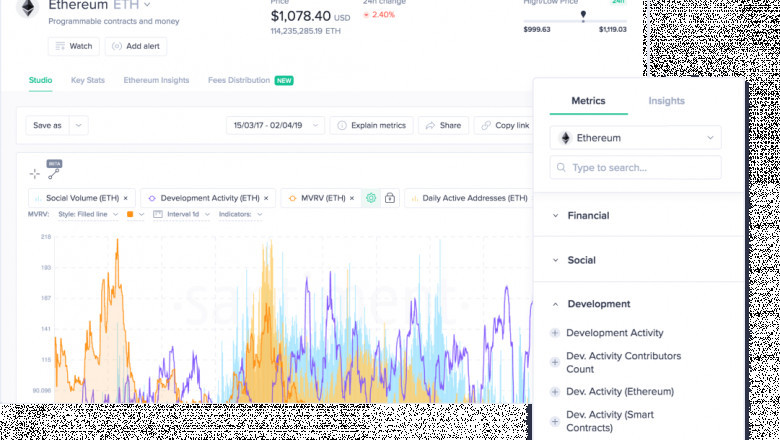Select the beta line drawing tool
Image resolution: width=780 pixels, height=440 pixels.
click(x=54, y=174)
